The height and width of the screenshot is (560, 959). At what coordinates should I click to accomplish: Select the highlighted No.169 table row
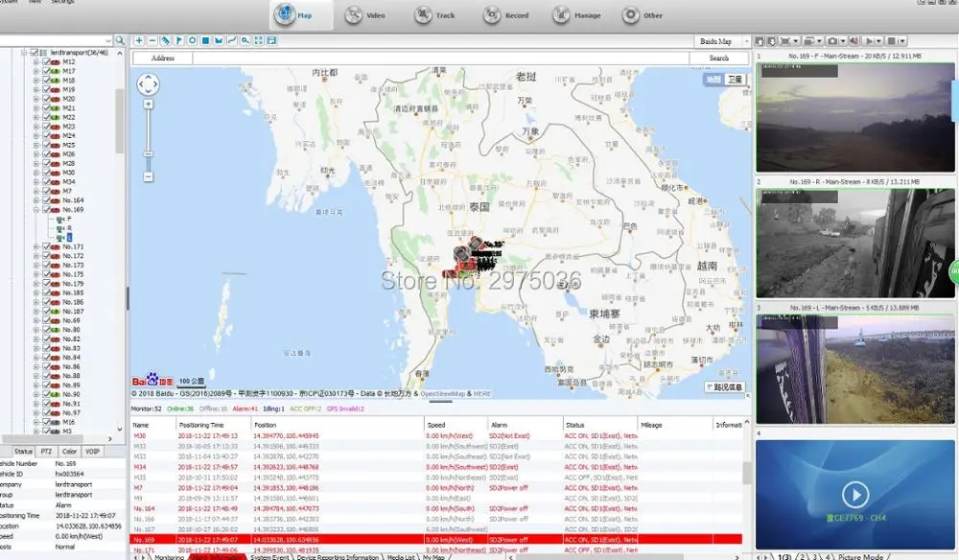435,540
